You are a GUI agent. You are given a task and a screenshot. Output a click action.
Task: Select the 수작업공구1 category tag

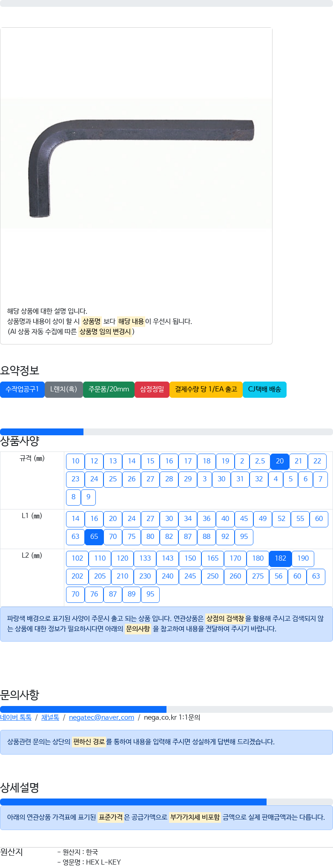point(22,389)
